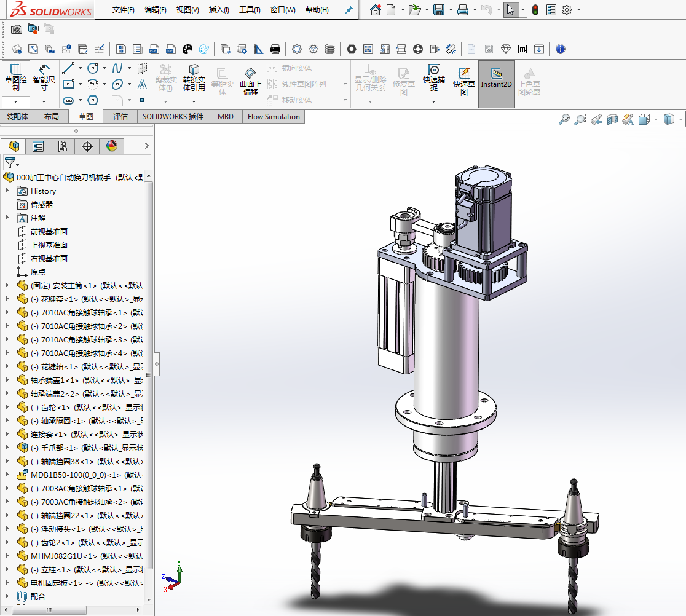The width and height of the screenshot is (686, 616).
Task: Open the ConfigurationManager tab icon
Action: 62,146
